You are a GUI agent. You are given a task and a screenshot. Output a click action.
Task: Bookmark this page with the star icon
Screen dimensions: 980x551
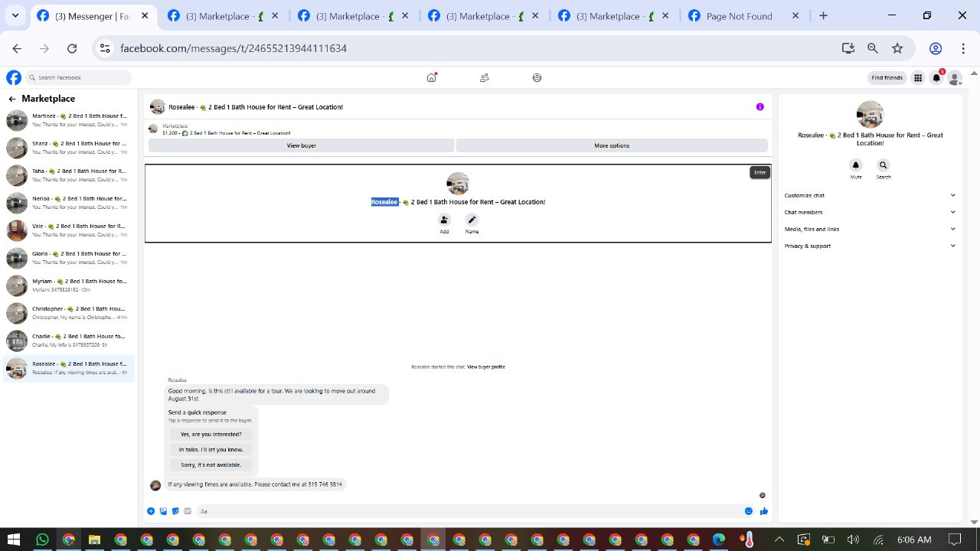tap(897, 48)
